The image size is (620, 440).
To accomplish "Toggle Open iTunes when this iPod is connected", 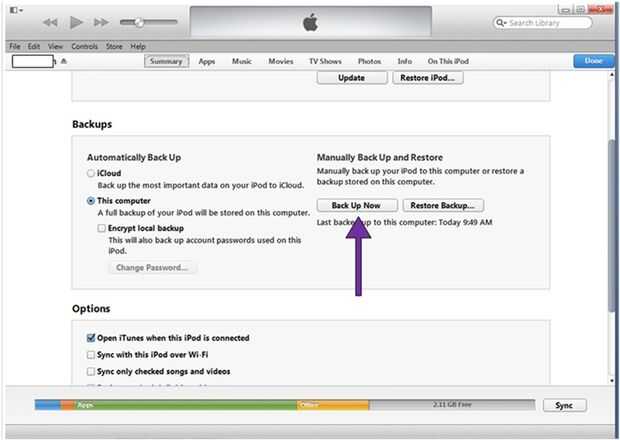I will click(x=91, y=338).
